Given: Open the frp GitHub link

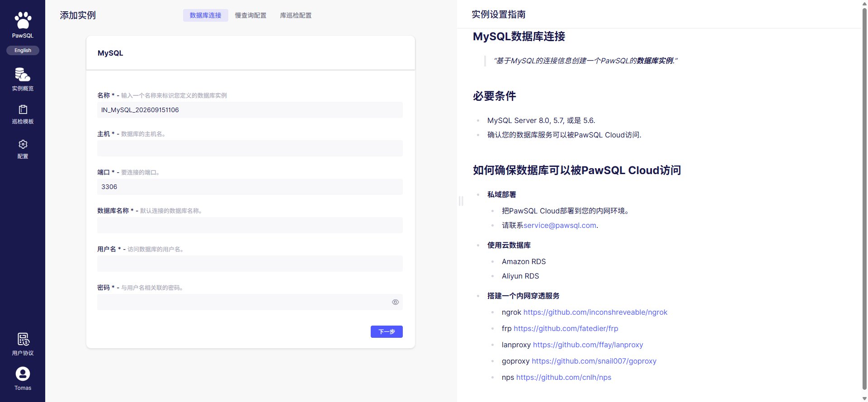Looking at the screenshot, I should coord(566,328).
